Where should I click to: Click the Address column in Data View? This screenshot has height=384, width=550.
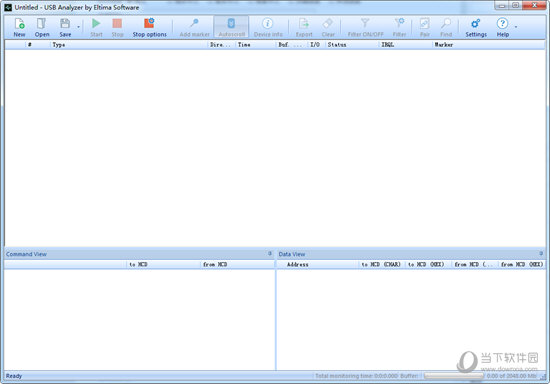tap(317, 264)
